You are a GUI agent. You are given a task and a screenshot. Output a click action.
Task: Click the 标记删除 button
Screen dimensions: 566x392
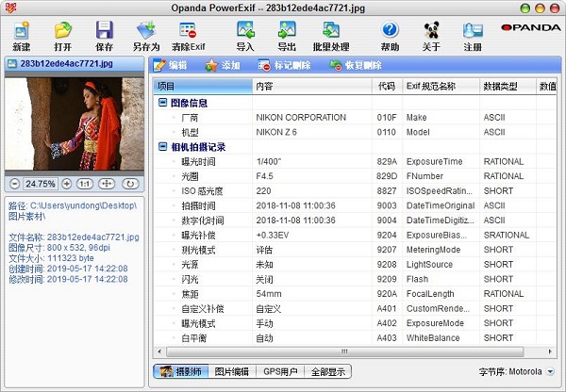(284, 65)
